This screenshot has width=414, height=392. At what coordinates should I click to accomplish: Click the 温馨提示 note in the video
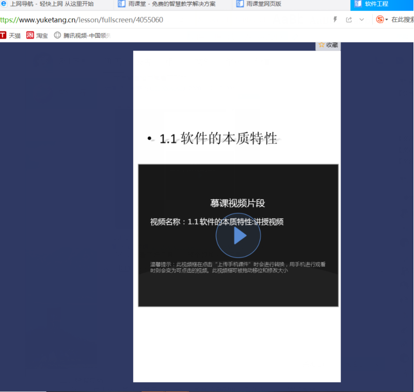coord(237,267)
